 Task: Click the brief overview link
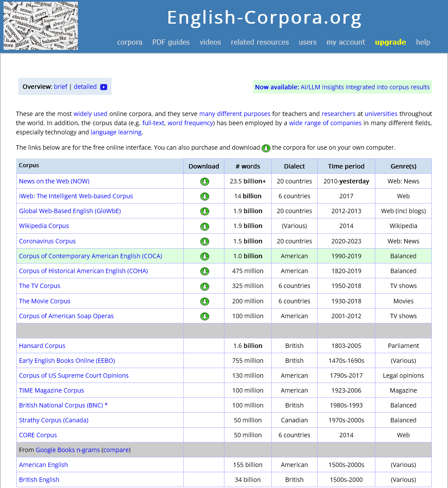click(60, 87)
